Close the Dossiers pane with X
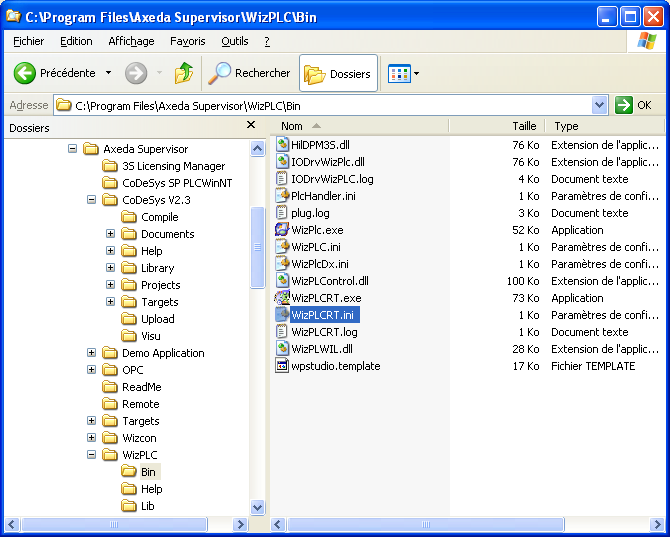The height and width of the screenshot is (537, 670). tap(251, 125)
